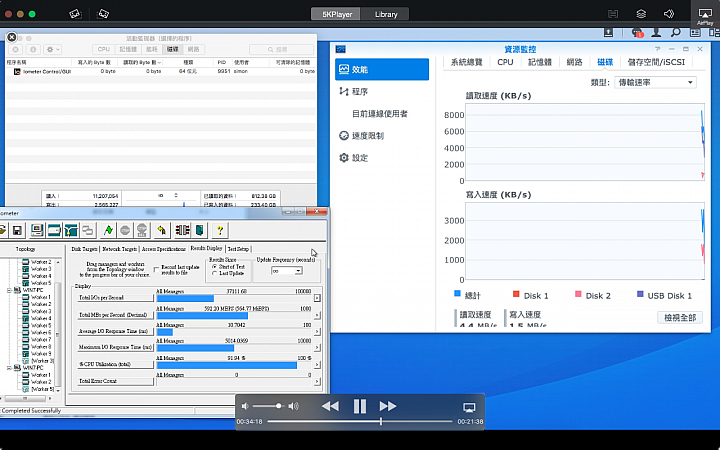Click the stop process button in Activity Monitor
Image resolution: width=720 pixels, height=450 pixels.
pos(15,49)
